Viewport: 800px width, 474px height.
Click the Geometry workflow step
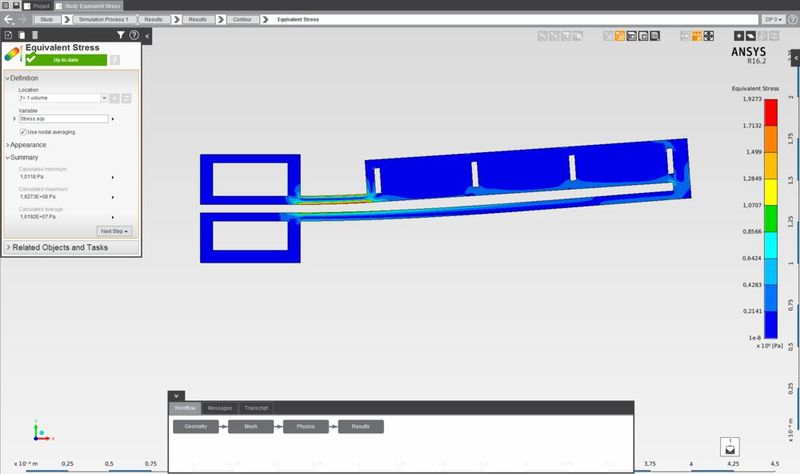pos(196,427)
